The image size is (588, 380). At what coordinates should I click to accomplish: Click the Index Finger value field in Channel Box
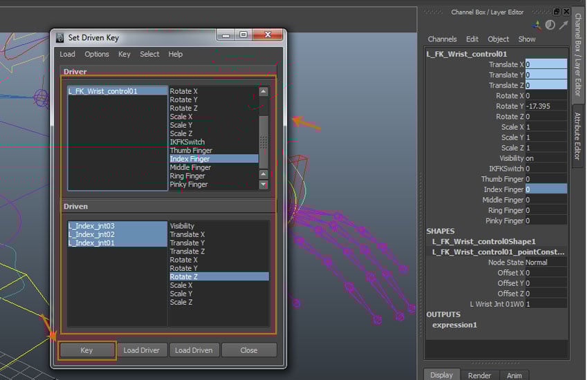pos(546,189)
